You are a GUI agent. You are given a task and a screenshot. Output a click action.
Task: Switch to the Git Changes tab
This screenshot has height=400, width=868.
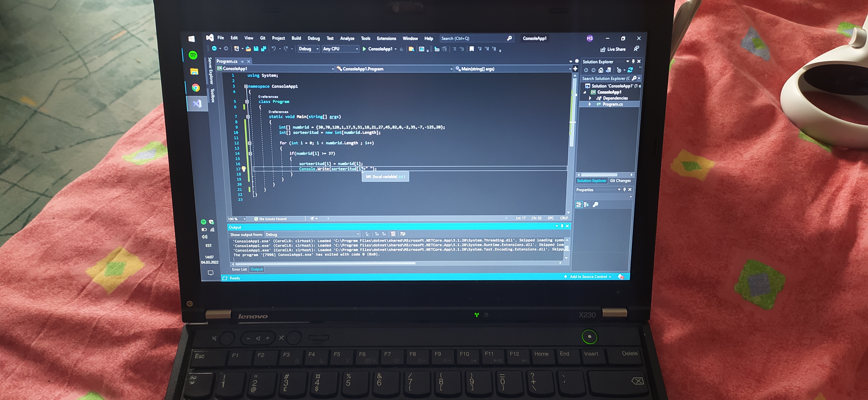click(x=620, y=181)
